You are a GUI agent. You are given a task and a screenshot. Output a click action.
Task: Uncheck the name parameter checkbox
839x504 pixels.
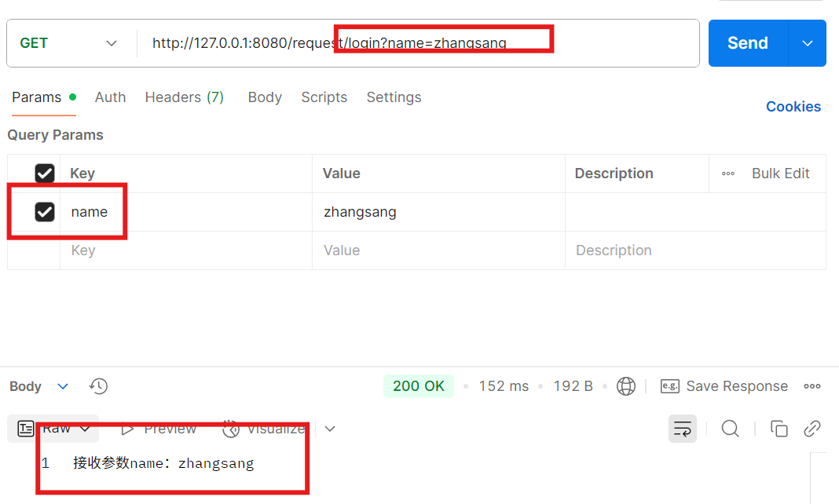(45, 212)
